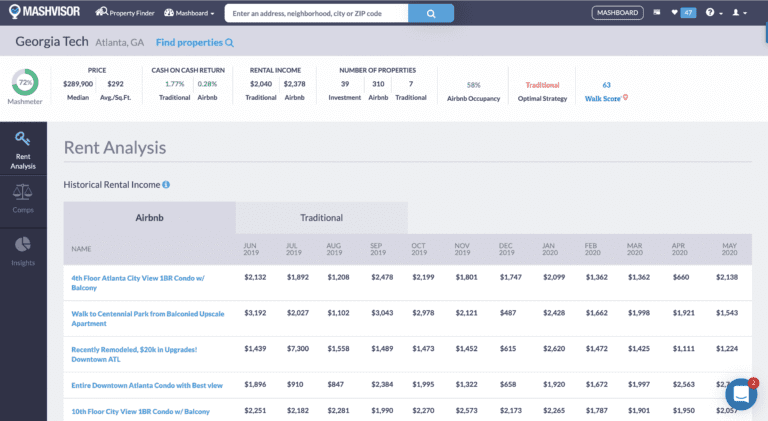The height and width of the screenshot is (421, 768).
Task: Switch to the Airbnb tab
Action: point(149,217)
